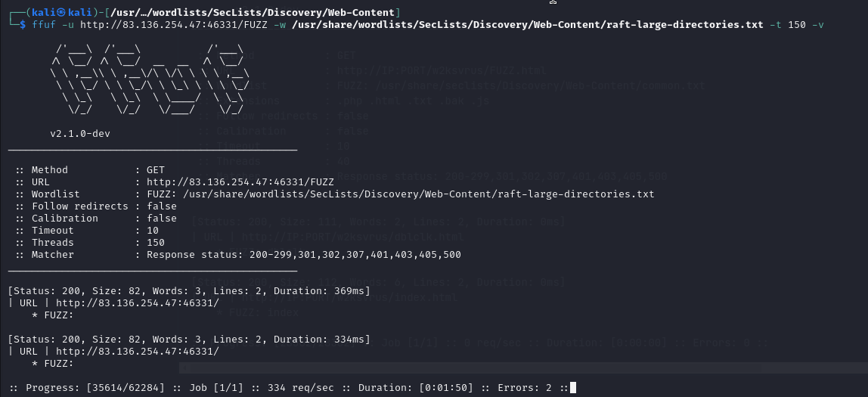Select the v2.1.0-dev version text
This screenshot has height=397, width=868.
79,133
